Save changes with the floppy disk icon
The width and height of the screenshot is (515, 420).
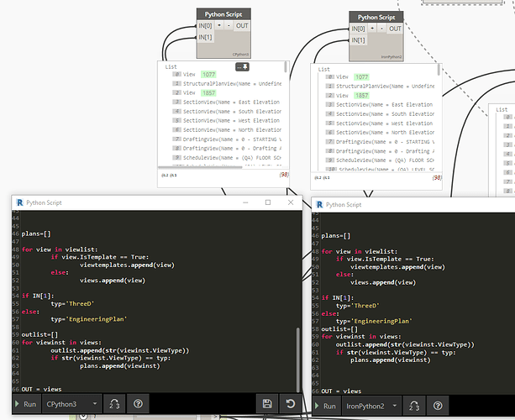(x=267, y=404)
